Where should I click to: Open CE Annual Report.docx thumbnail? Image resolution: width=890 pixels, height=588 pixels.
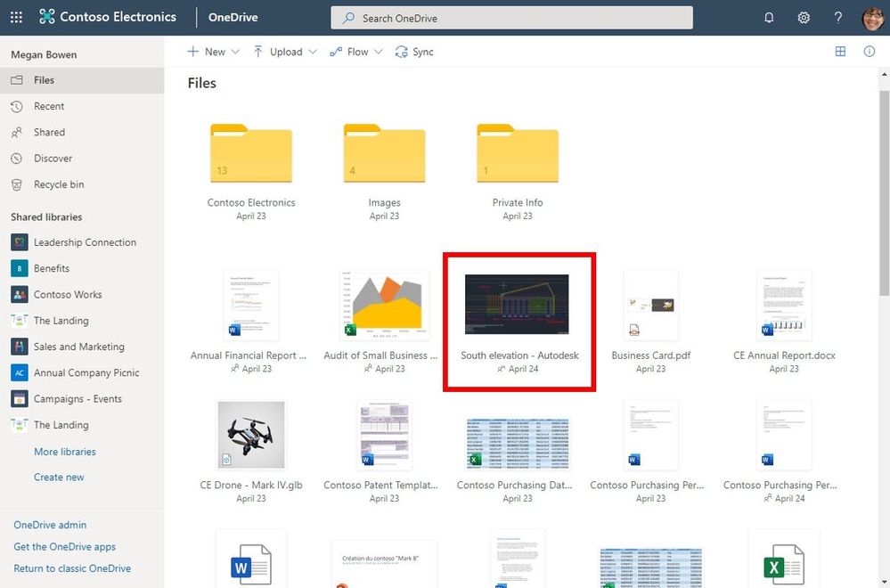coord(784,306)
